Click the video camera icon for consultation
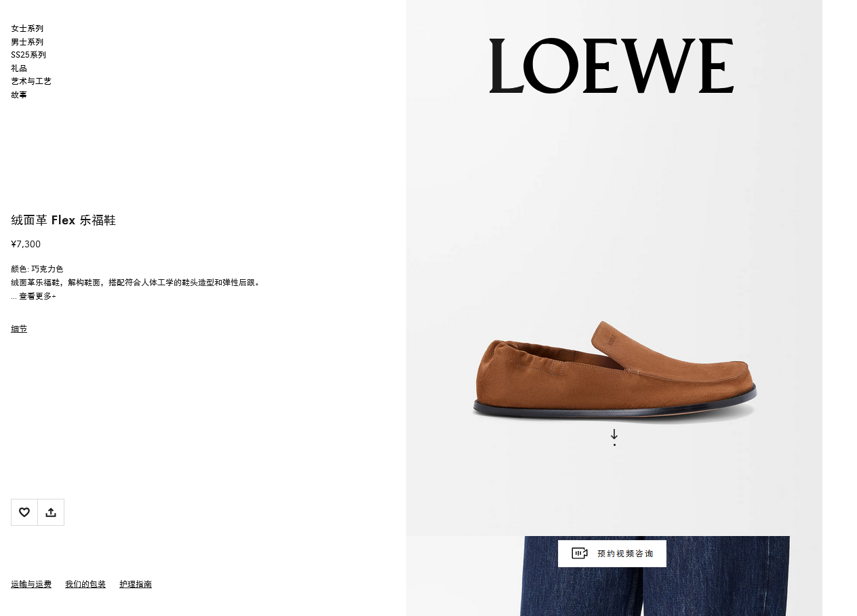 tap(580, 554)
